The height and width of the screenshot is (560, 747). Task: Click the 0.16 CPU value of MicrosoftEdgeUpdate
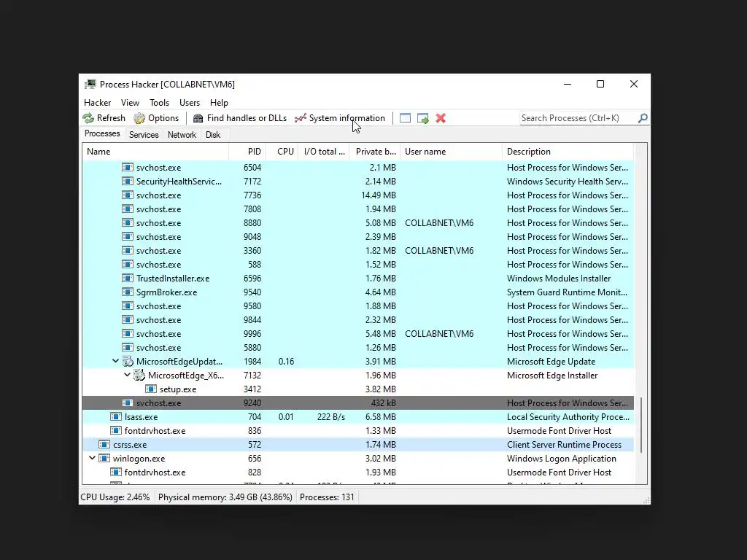click(x=286, y=362)
